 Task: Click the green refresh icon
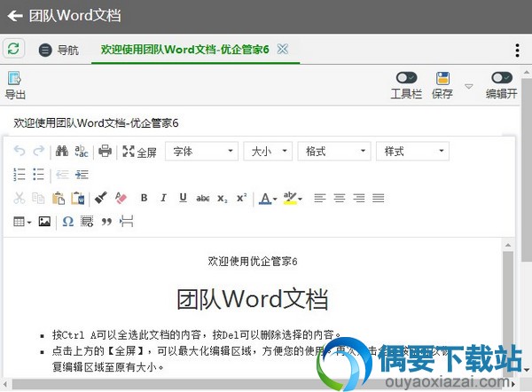13,49
